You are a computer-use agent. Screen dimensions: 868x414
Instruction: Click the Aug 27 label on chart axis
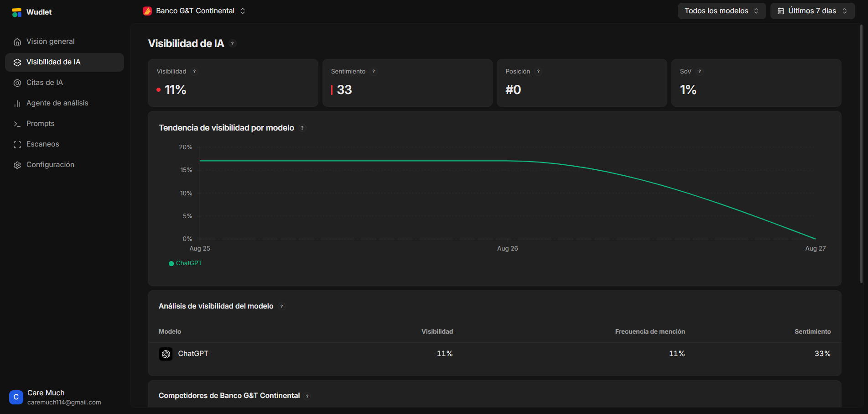[816, 248]
